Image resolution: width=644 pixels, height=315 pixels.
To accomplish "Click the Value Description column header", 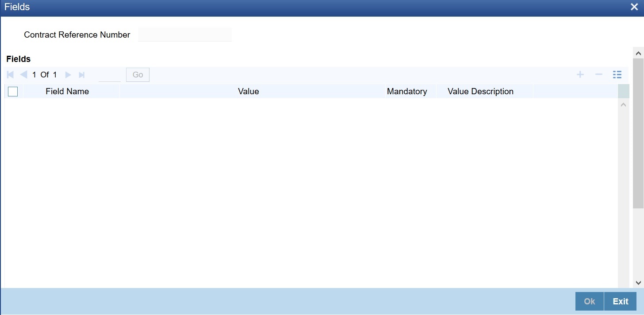I will [x=480, y=92].
